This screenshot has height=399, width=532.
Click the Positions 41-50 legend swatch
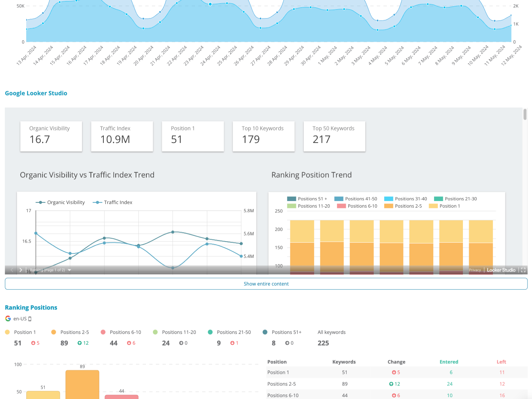339,199
